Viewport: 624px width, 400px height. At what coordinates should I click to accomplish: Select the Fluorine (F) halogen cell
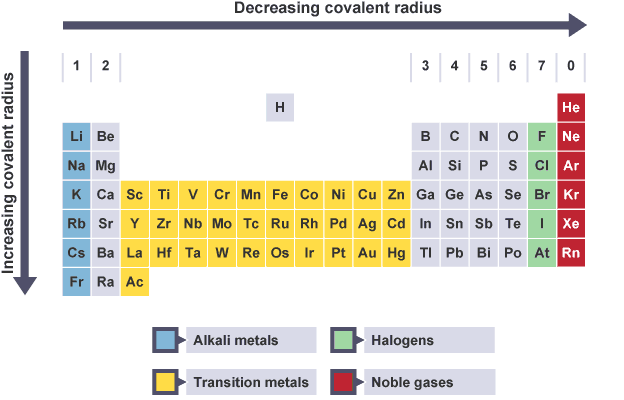click(542, 136)
